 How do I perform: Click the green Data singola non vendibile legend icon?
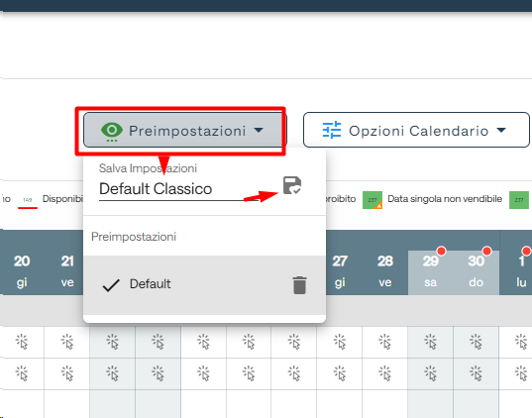(372, 200)
